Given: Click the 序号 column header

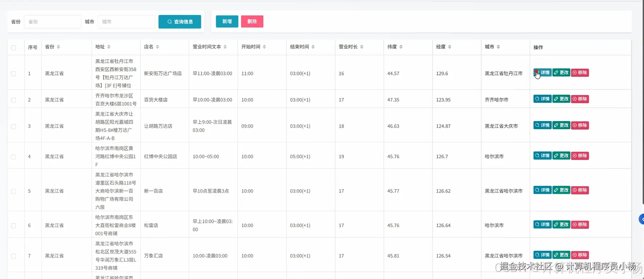Looking at the screenshot, I should (33, 47).
